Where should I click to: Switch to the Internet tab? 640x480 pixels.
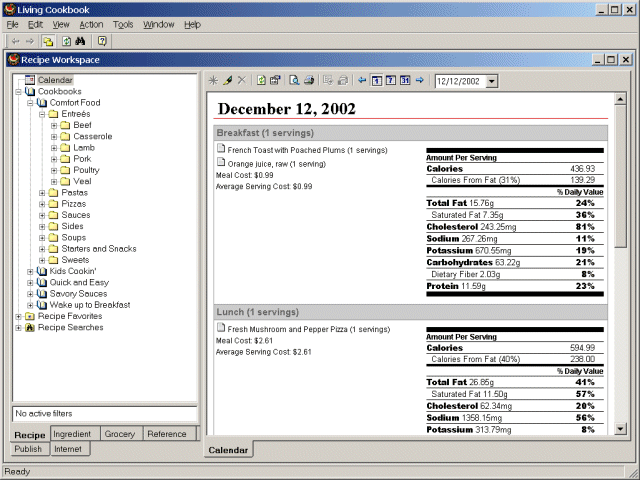coord(68,449)
